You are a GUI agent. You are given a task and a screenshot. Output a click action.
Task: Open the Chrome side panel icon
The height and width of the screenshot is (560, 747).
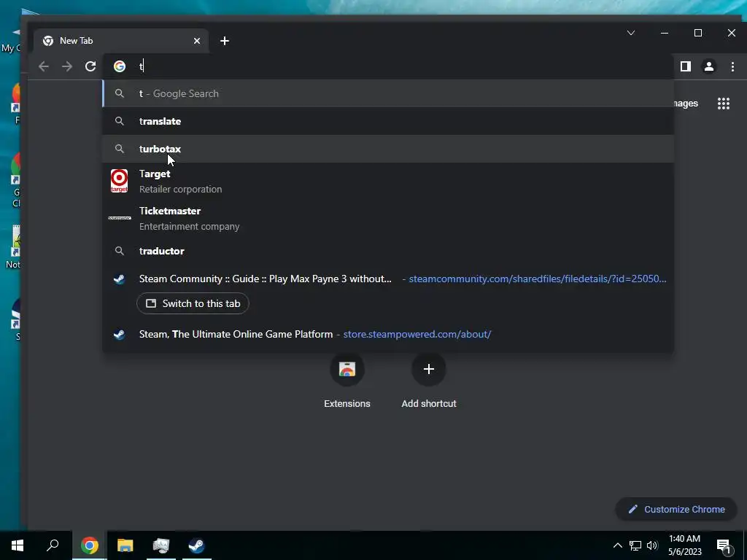pos(686,66)
